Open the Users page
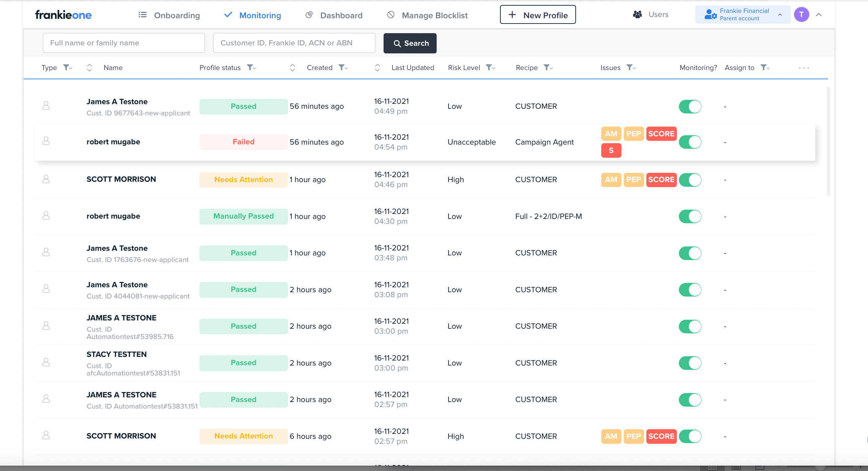868x471 pixels. pos(651,15)
